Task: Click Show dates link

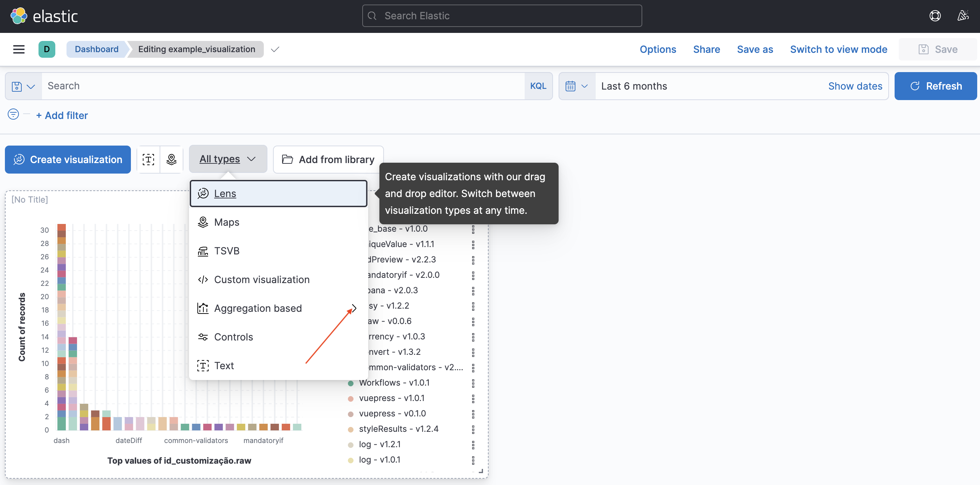Action: [x=855, y=86]
